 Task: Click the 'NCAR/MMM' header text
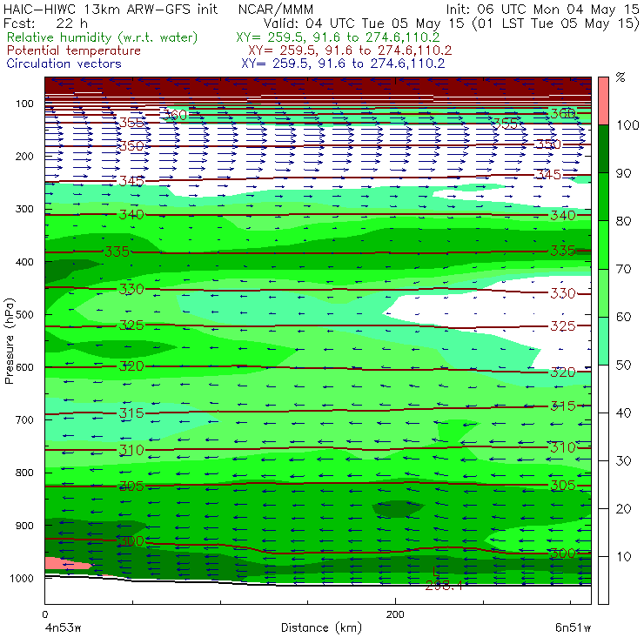tap(276, 10)
